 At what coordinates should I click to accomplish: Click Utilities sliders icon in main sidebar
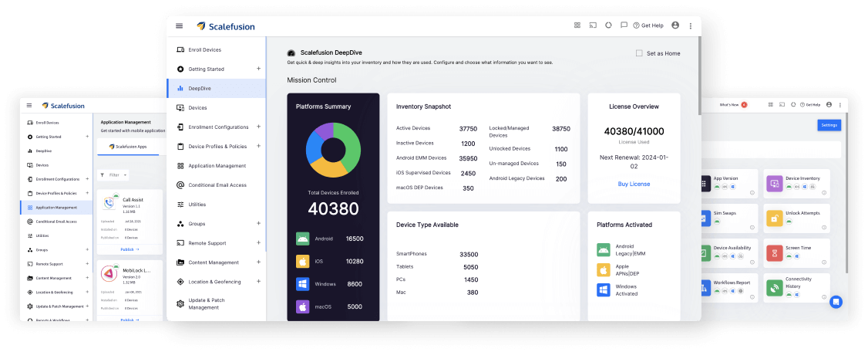click(x=180, y=205)
